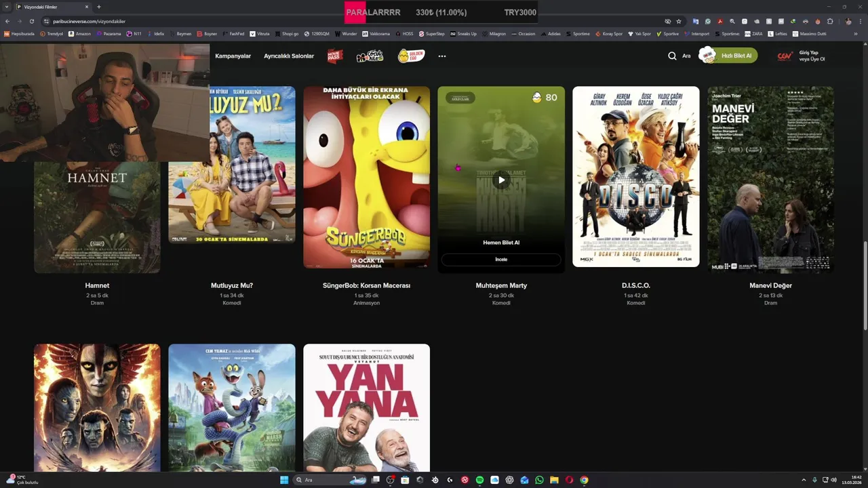Open Opera browser from the taskbar
Screen dimensions: 868x488
569,480
